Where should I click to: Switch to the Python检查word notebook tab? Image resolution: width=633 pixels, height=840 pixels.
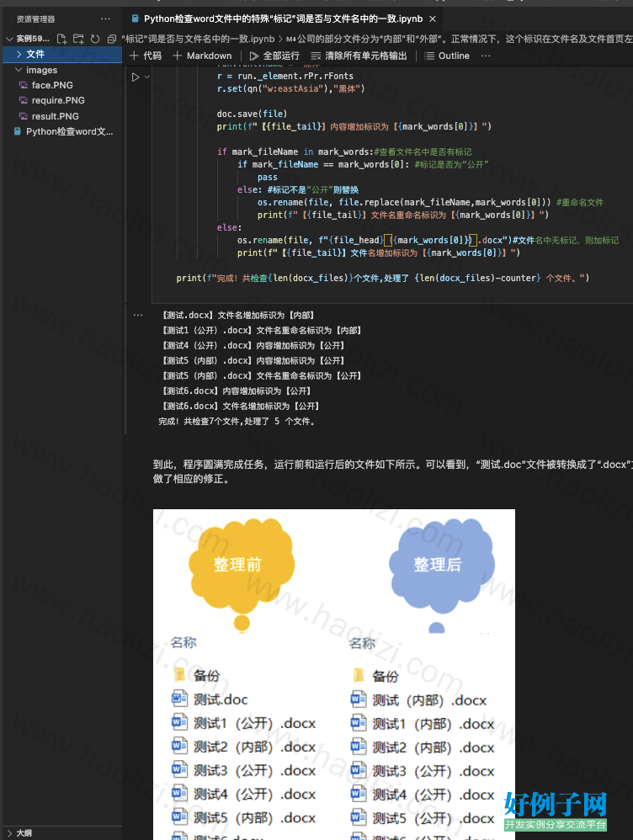click(x=283, y=19)
